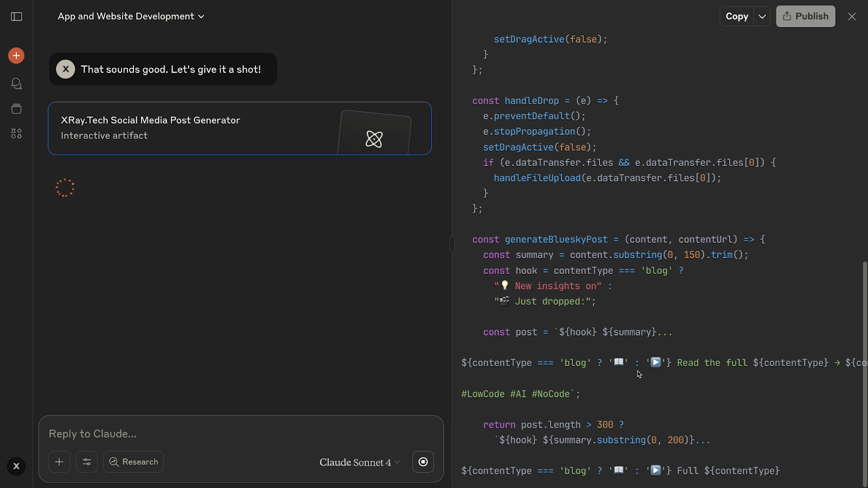Image resolution: width=868 pixels, height=488 pixels.
Task: Open the Claude Sonnet 4 model selector
Action: coord(360,462)
